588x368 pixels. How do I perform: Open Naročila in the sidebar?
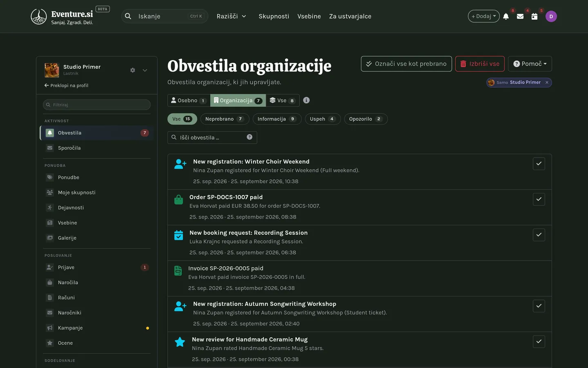pos(97,283)
